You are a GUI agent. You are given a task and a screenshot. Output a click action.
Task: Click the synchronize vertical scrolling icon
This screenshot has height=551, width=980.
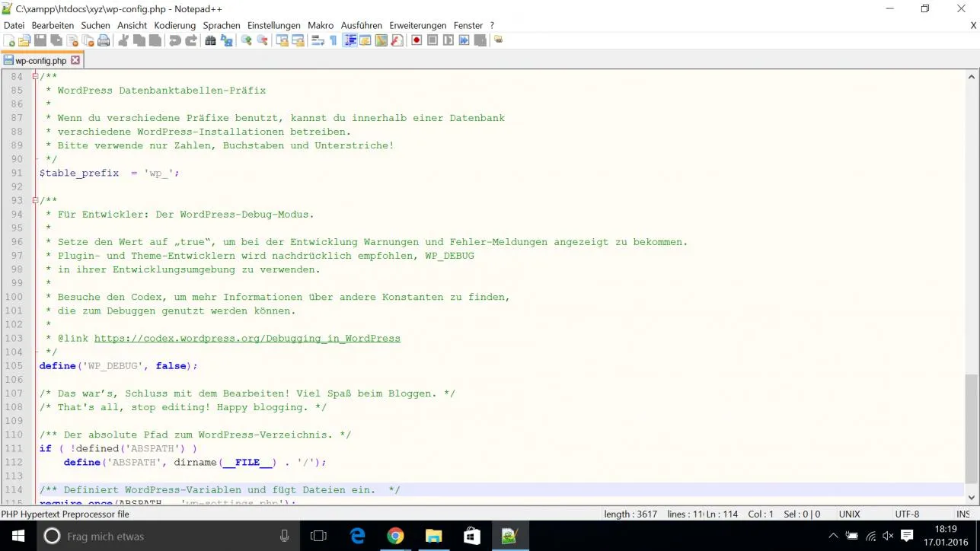[x=283, y=40]
